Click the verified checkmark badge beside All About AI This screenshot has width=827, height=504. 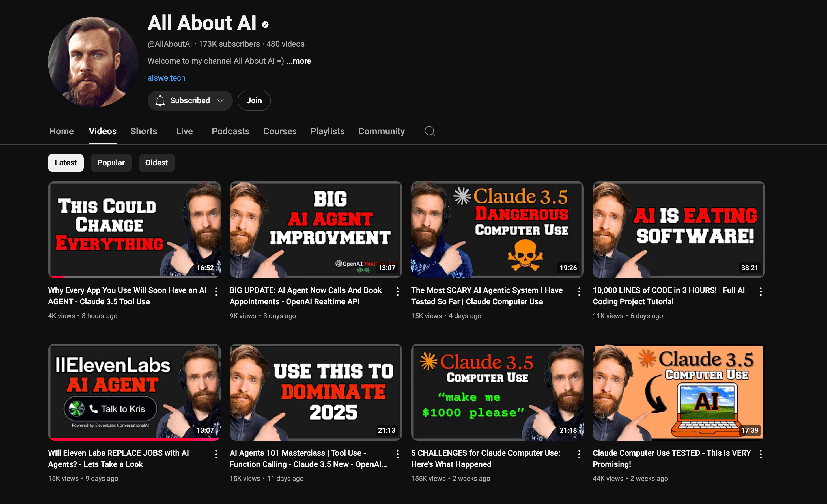(265, 25)
